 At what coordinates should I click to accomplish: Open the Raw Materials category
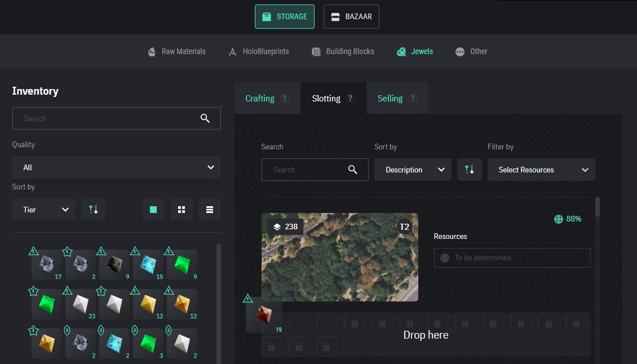pyautogui.click(x=177, y=51)
